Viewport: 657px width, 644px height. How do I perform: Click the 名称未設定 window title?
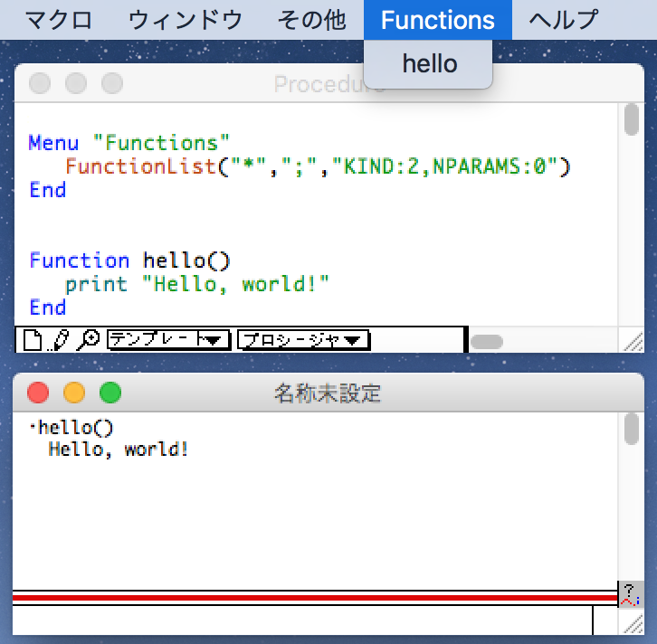328,393
